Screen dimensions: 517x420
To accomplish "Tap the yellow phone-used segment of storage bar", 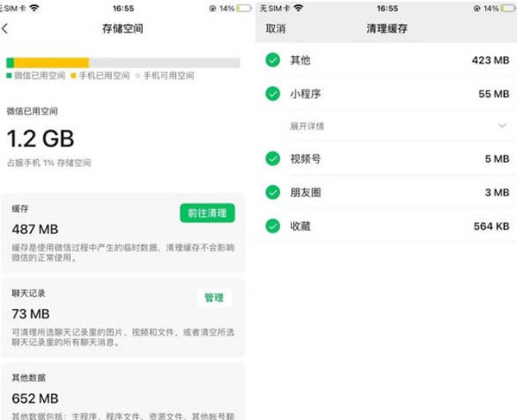I will [x=52, y=63].
